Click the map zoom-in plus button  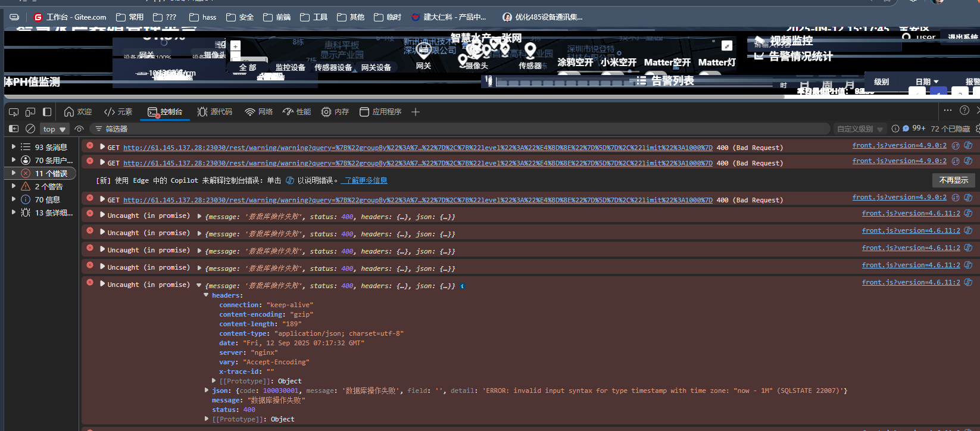tap(235, 46)
